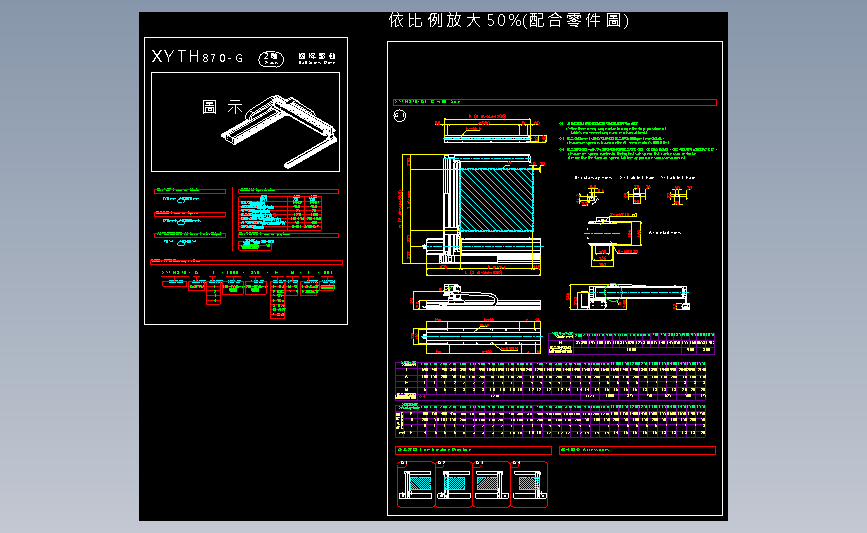
Task: Select the fourth combination diagram thumbnail
Action: [529, 484]
